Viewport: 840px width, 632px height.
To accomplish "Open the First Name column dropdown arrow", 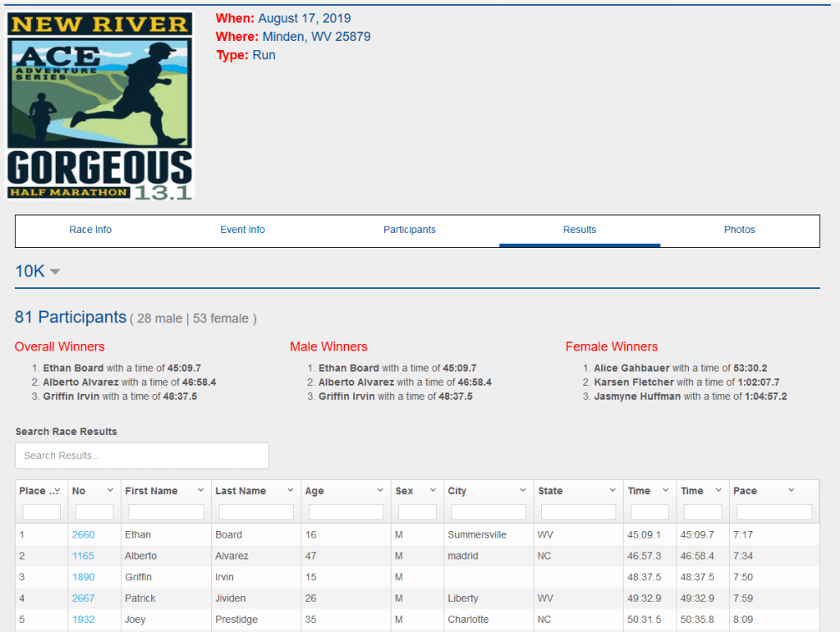I will 200,491.
